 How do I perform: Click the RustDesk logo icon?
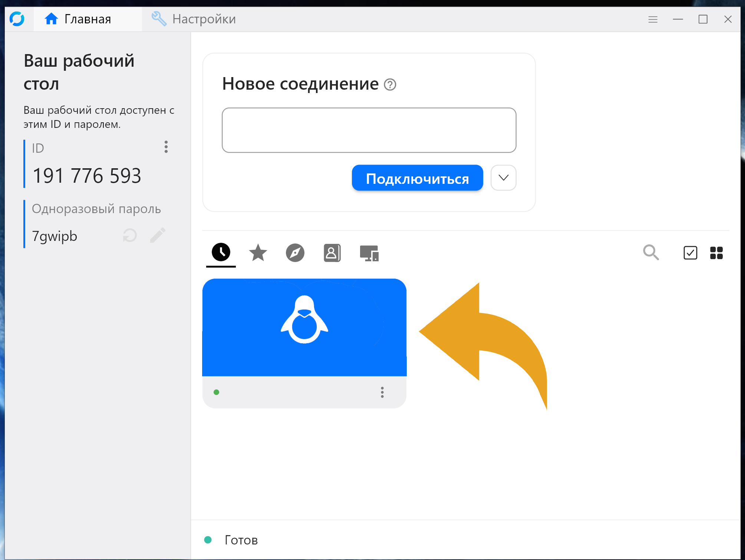[17, 19]
